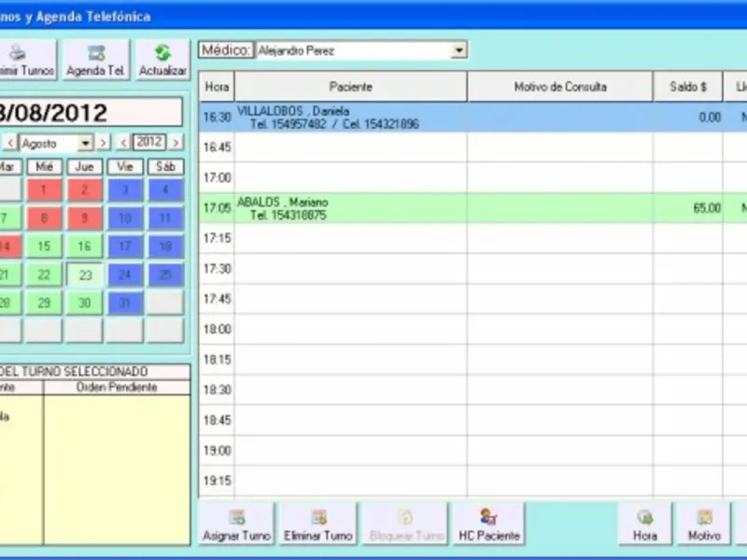Click the Sáb weekday header

(x=165, y=167)
